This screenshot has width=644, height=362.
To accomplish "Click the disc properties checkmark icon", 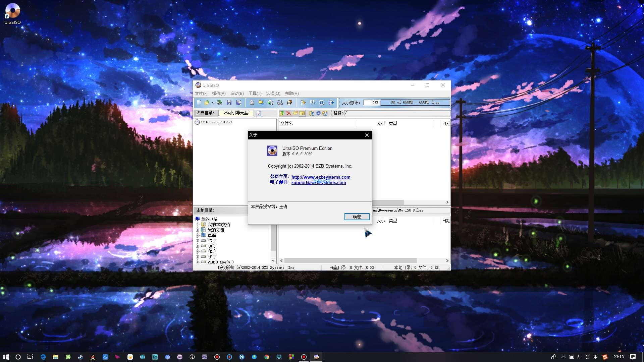I will pos(259,113).
